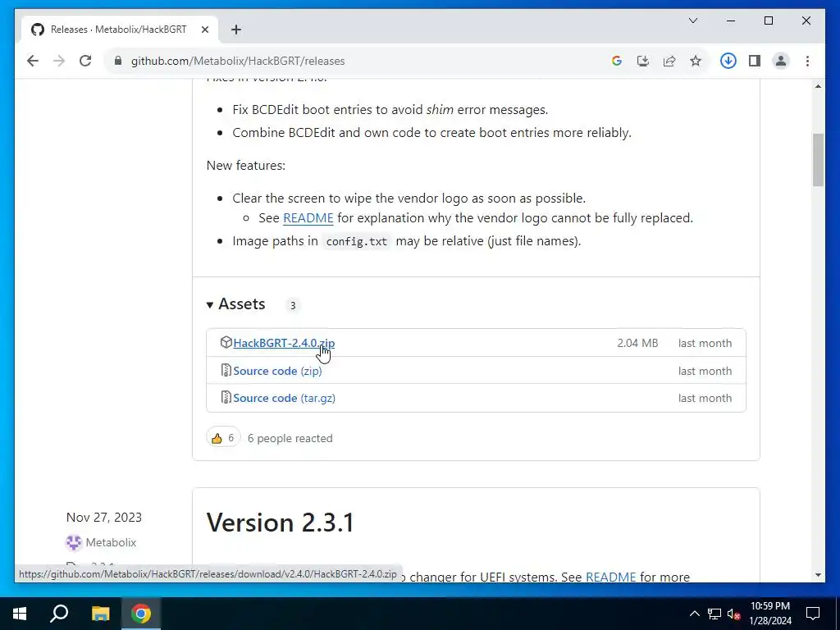
Task: Toggle the Chrome side panel icon
Action: [x=755, y=61]
